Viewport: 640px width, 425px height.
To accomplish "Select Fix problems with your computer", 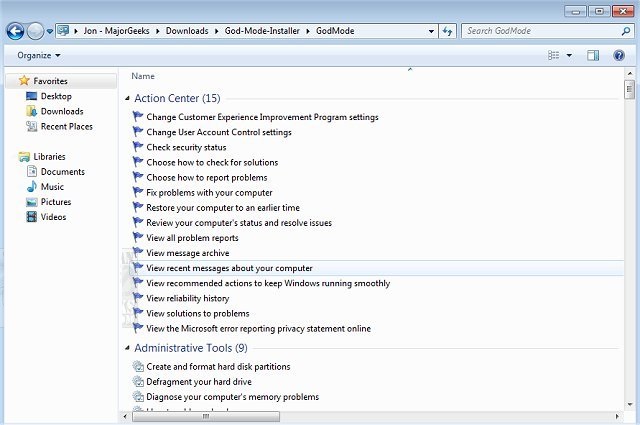I will pos(209,193).
